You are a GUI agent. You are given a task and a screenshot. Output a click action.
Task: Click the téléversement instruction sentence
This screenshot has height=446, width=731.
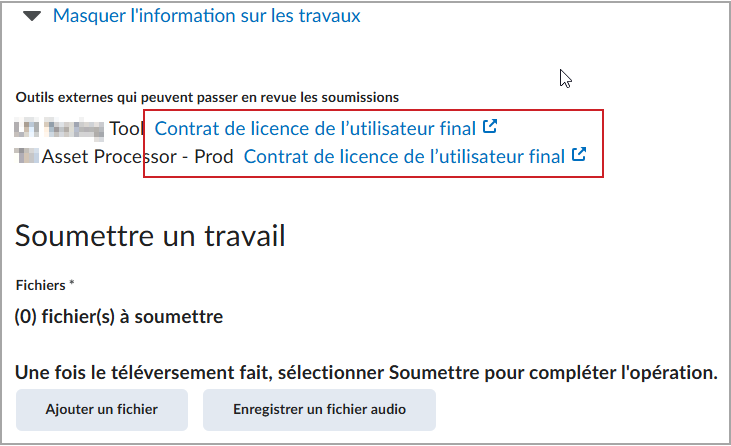point(366,373)
